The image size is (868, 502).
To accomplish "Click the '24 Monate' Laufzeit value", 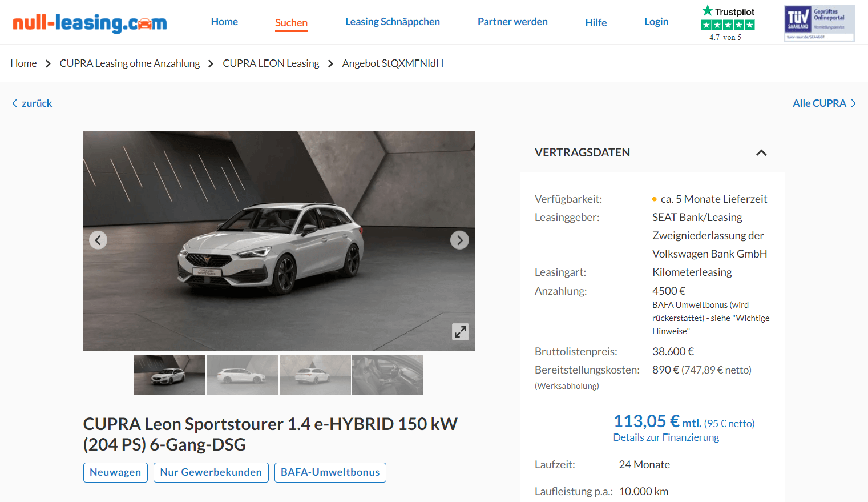I will tap(644, 465).
